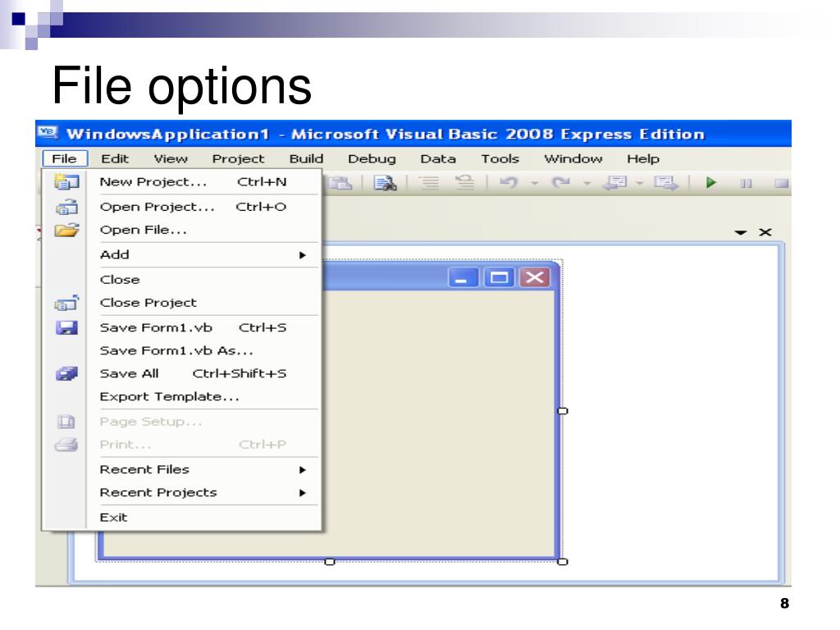Screen dimensions: 840x630
Task: Start debugging with the green play icon
Action: coord(711,183)
